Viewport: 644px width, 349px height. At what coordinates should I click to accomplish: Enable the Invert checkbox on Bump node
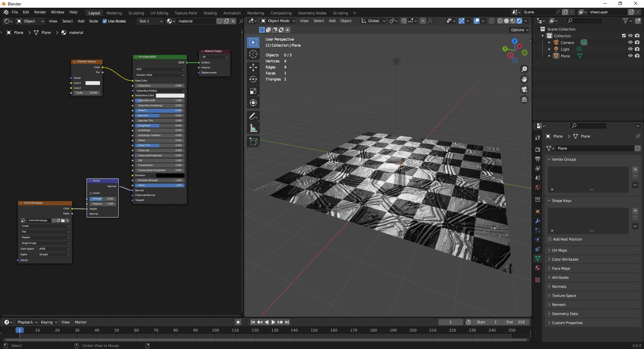91,193
